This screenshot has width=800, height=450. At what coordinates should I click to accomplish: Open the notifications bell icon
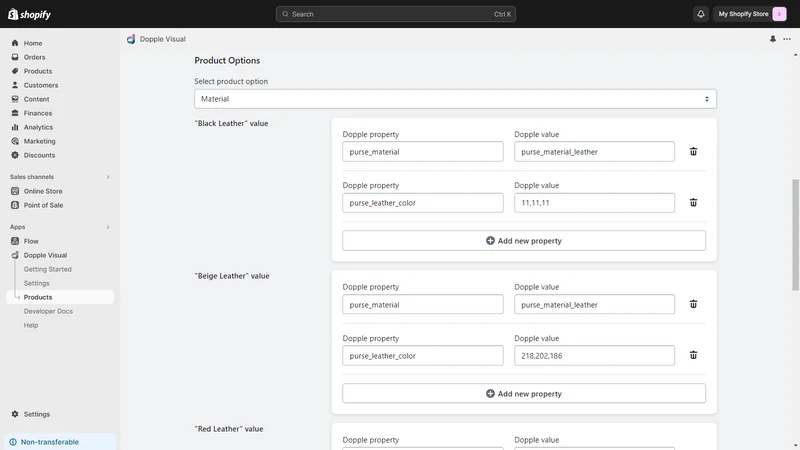(701, 14)
